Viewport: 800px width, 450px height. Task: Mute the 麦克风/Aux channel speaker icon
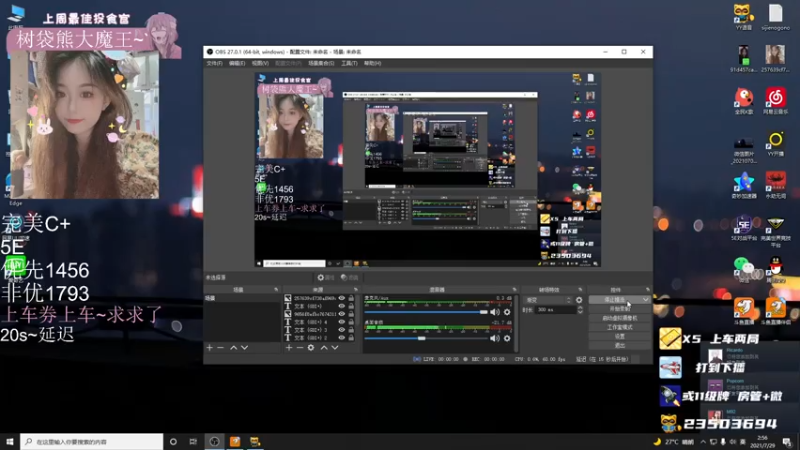494,312
